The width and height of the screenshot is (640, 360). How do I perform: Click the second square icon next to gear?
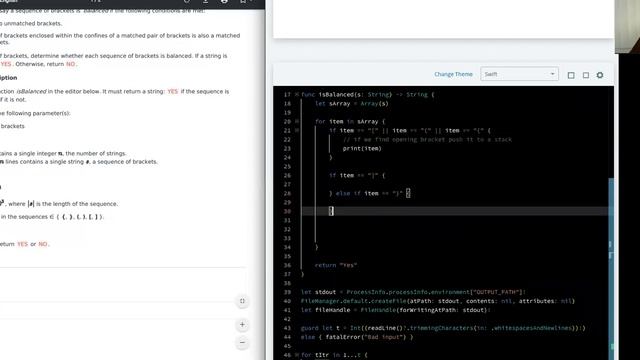pos(586,75)
